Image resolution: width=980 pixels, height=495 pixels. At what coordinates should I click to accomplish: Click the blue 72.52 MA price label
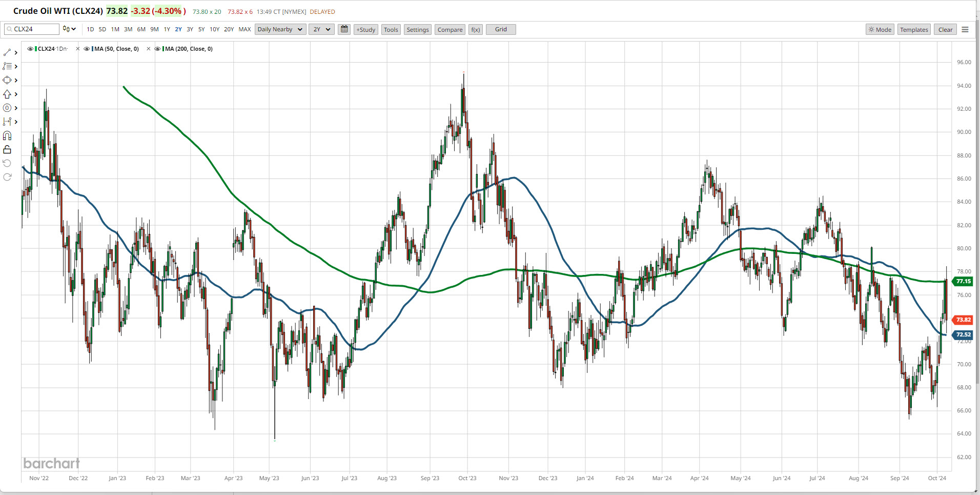[962, 334]
